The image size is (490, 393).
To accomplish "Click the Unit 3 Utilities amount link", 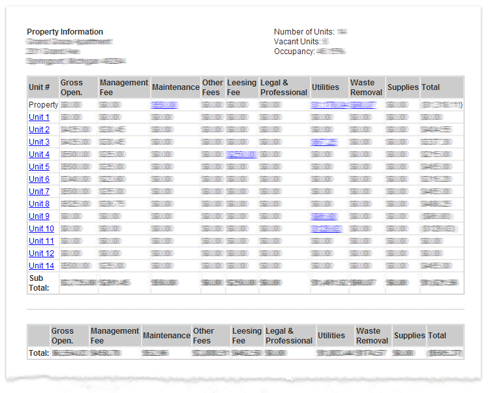I will click(x=324, y=142).
